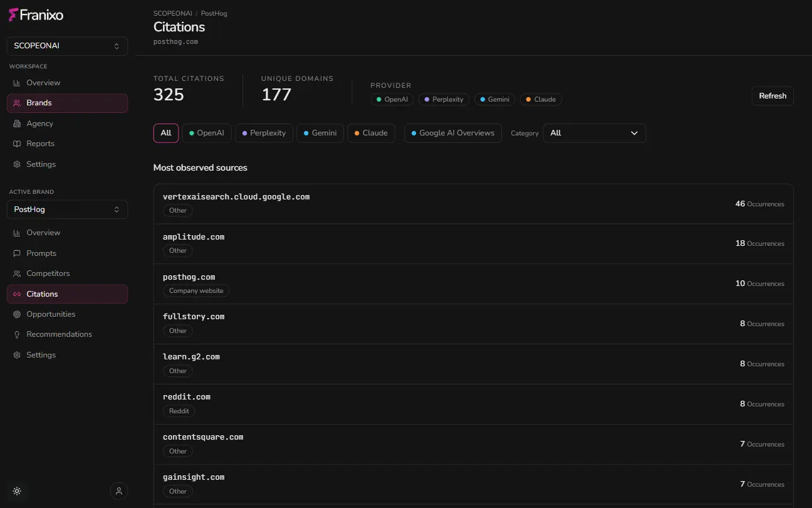Toggle the light theme sun icon
This screenshot has height=508, width=812.
point(17,491)
